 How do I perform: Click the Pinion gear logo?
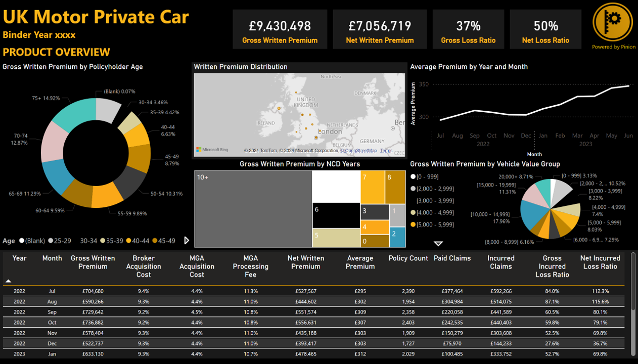click(613, 22)
